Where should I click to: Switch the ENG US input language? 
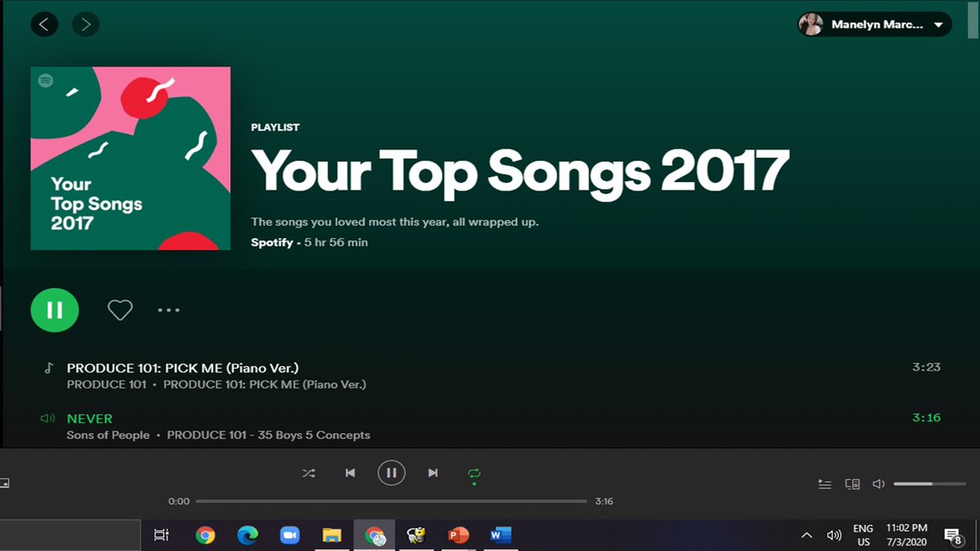(x=863, y=535)
